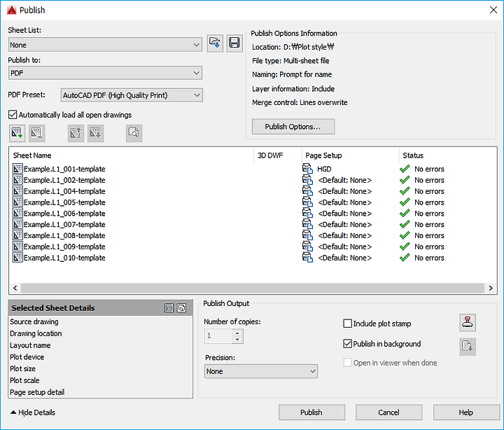
Task: Click the Add Sheets icon
Action: pos(17,133)
